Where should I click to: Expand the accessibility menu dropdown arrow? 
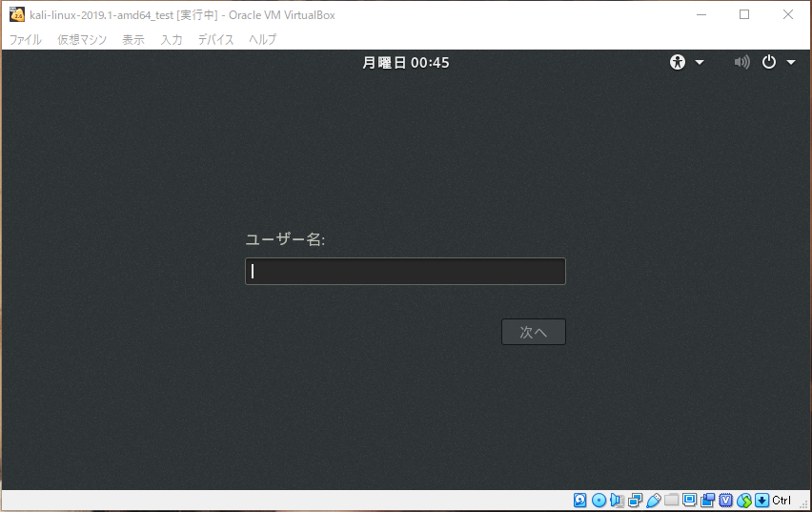(700, 63)
